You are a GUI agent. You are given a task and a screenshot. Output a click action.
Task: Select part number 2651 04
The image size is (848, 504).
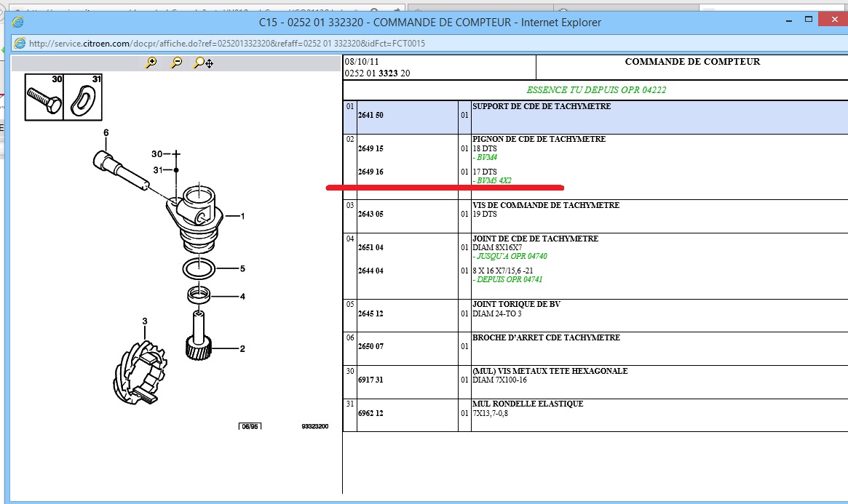pos(370,248)
